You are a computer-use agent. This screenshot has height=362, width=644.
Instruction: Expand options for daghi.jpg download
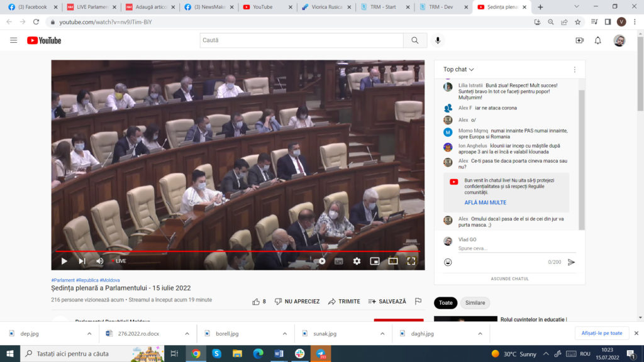[480, 334]
